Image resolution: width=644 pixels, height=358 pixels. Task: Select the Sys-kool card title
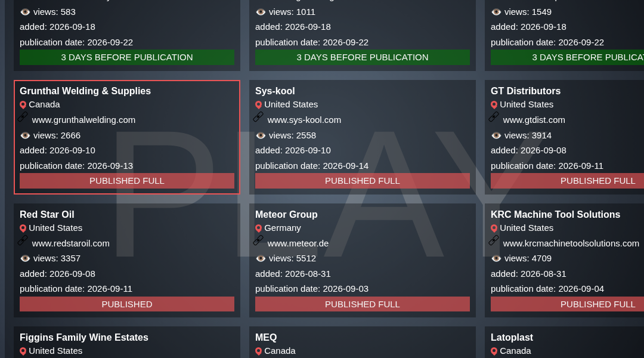coord(275,91)
